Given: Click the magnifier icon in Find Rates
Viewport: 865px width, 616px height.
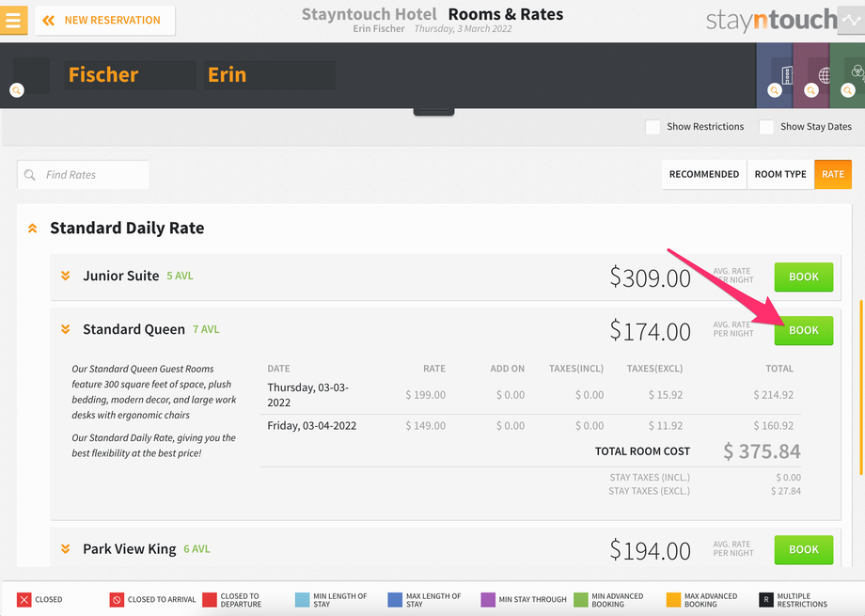Looking at the screenshot, I should coord(30,175).
